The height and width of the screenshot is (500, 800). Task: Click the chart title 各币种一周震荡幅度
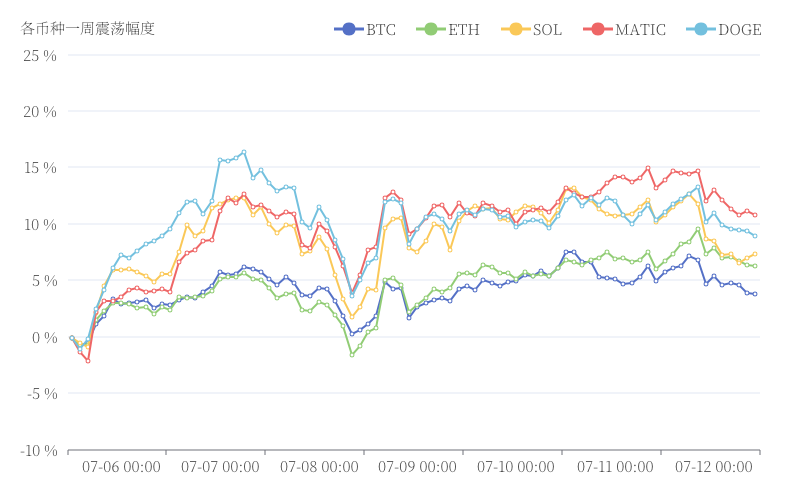[88, 28]
